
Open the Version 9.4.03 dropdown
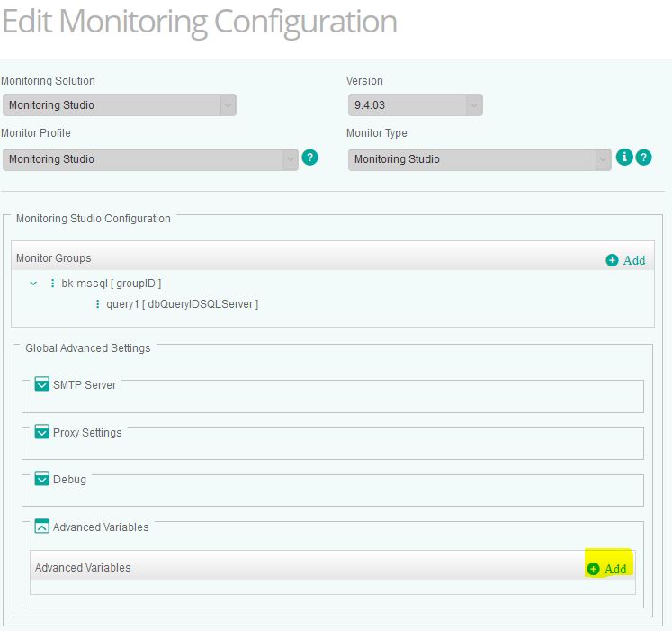tap(416, 105)
